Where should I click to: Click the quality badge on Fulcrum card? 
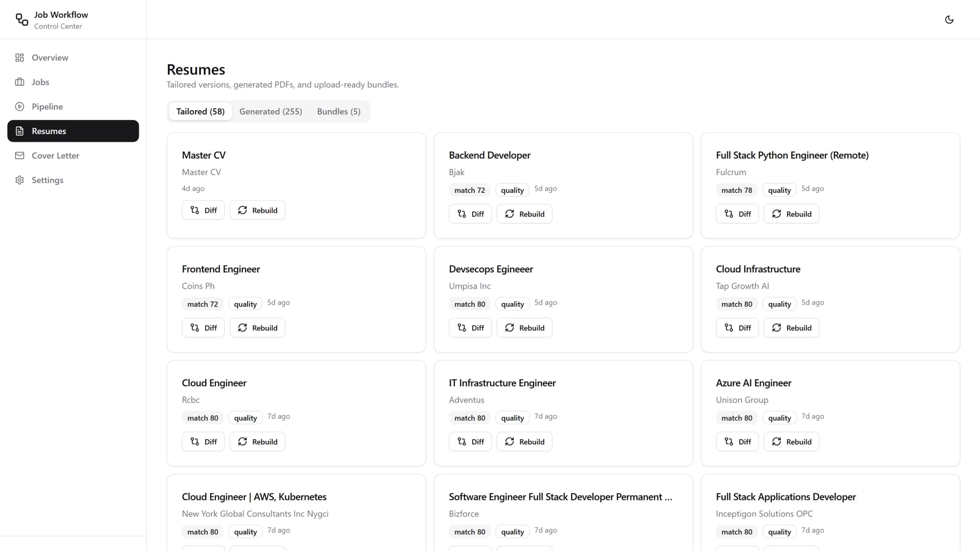pos(779,190)
